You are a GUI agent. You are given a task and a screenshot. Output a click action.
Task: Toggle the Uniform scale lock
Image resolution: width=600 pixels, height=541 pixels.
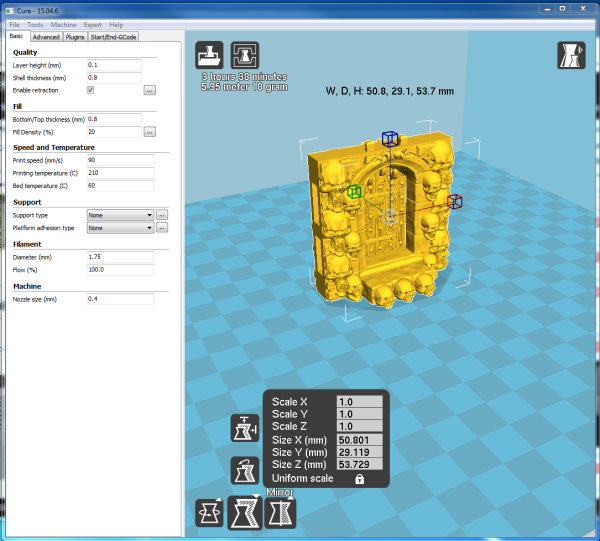pyautogui.click(x=358, y=479)
